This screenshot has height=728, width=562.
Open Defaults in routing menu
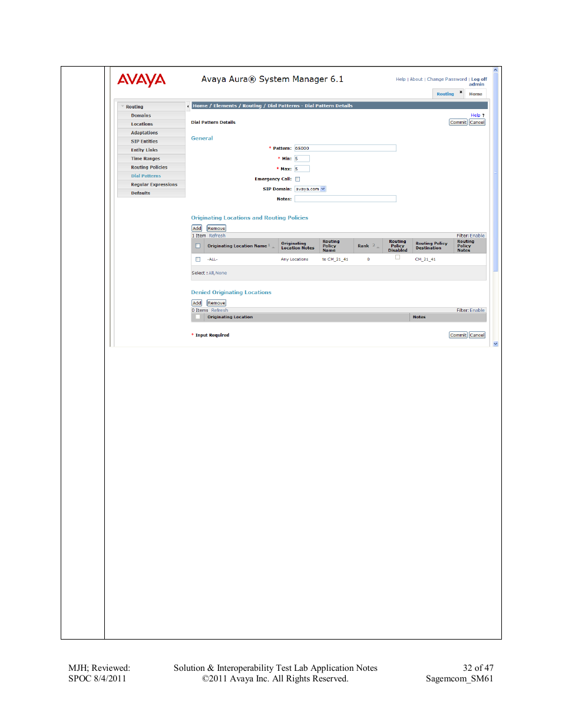(x=141, y=193)
